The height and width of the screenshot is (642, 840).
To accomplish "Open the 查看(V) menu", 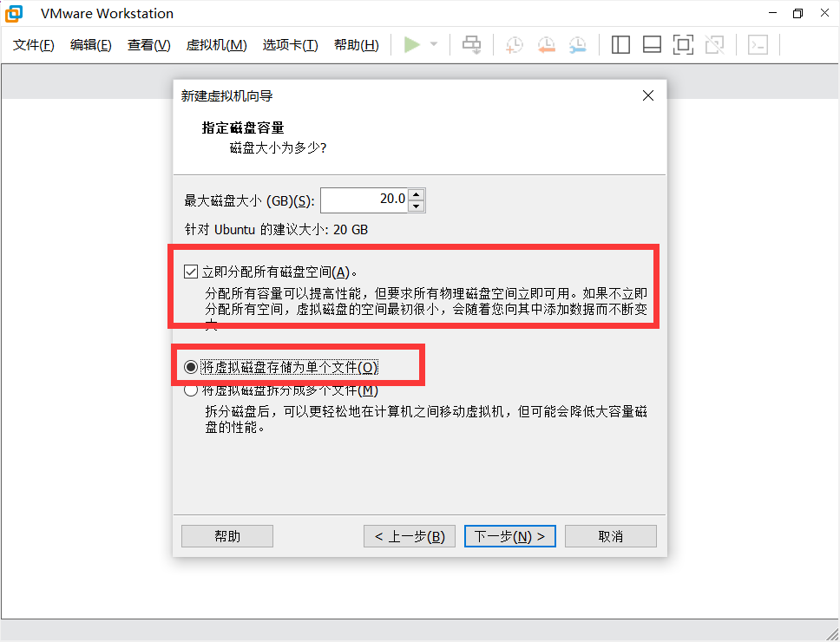I will point(149,45).
